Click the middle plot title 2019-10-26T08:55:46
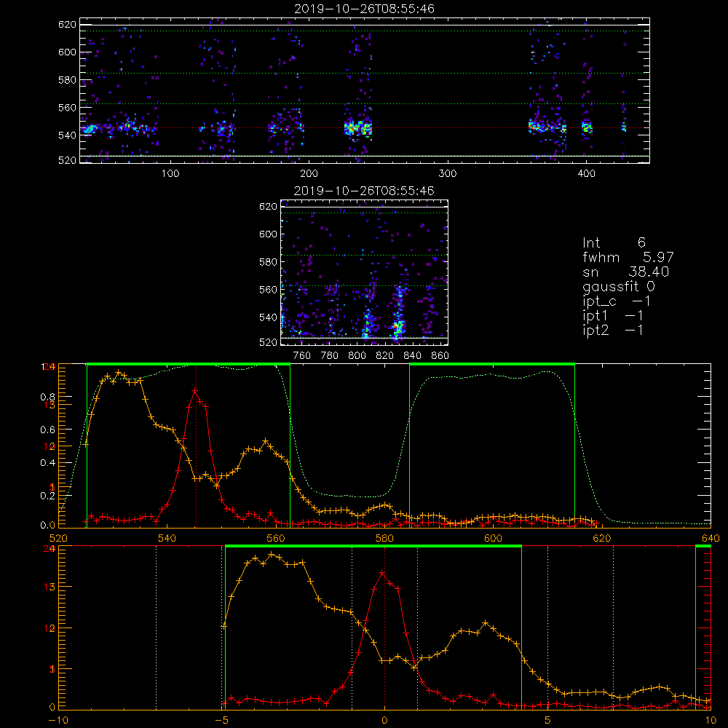Viewport: 728px width, 728px height. pos(364,191)
